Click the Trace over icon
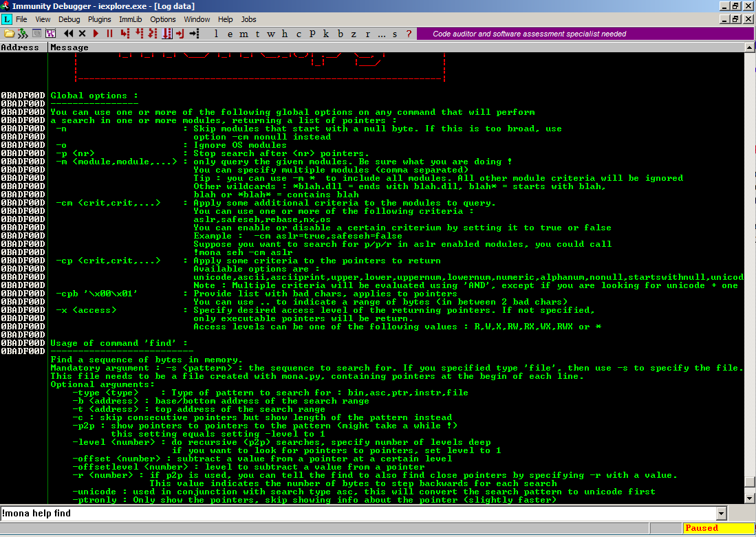This screenshot has width=756, height=537. [167, 34]
